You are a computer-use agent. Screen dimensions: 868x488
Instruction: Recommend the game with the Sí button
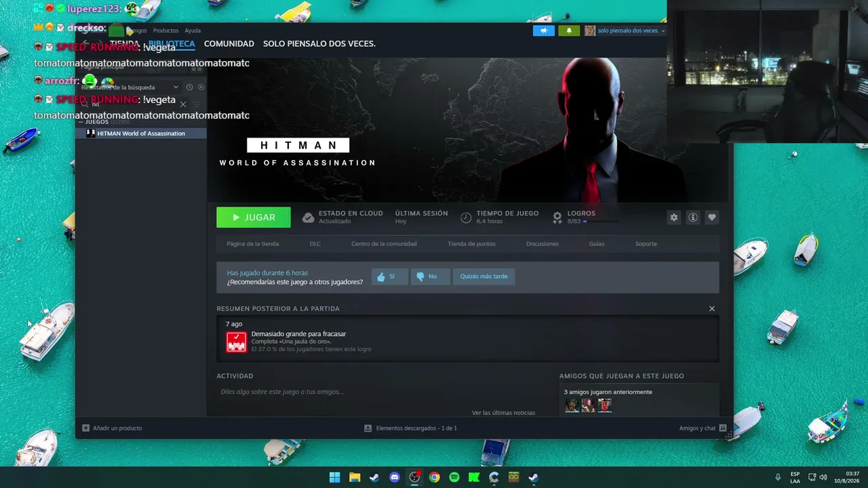[389, 277]
